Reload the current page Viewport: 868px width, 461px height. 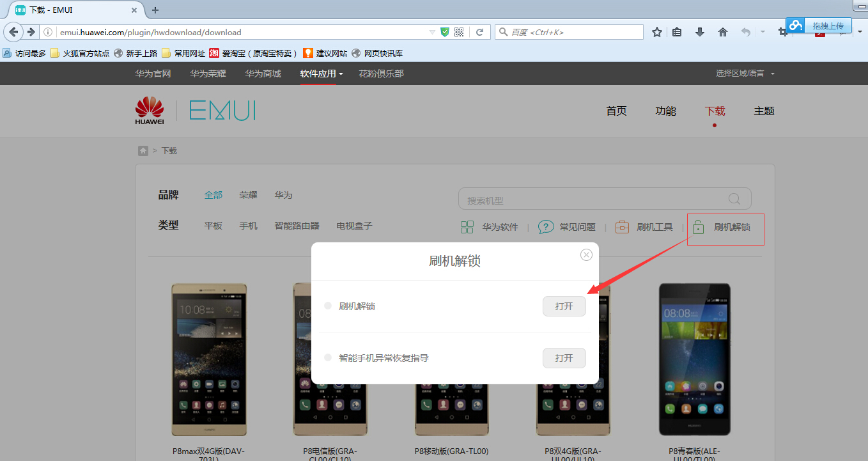click(x=479, y=32)
